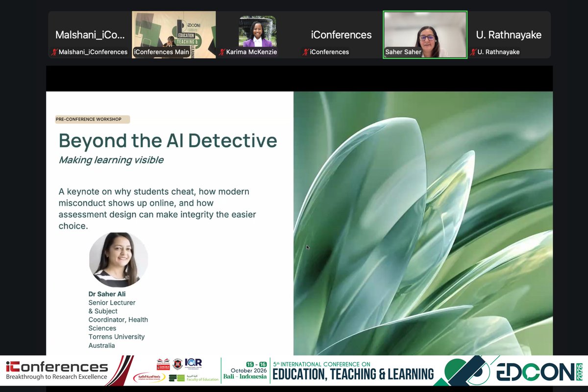Click muted microphone icon beside Karima McKenzie
588x392 pixels.
pos(222,52)
